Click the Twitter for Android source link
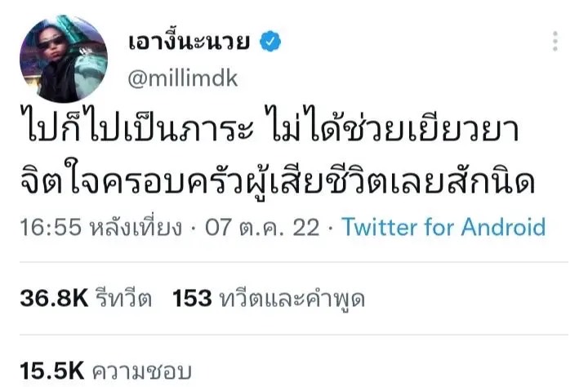Image resolution: width=588 pixels, height=387 pixels. click(444, 226)
